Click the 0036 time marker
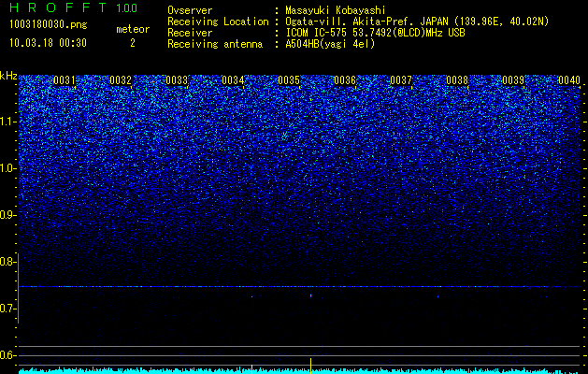588x374 pixels. click(x=345, y=80)
